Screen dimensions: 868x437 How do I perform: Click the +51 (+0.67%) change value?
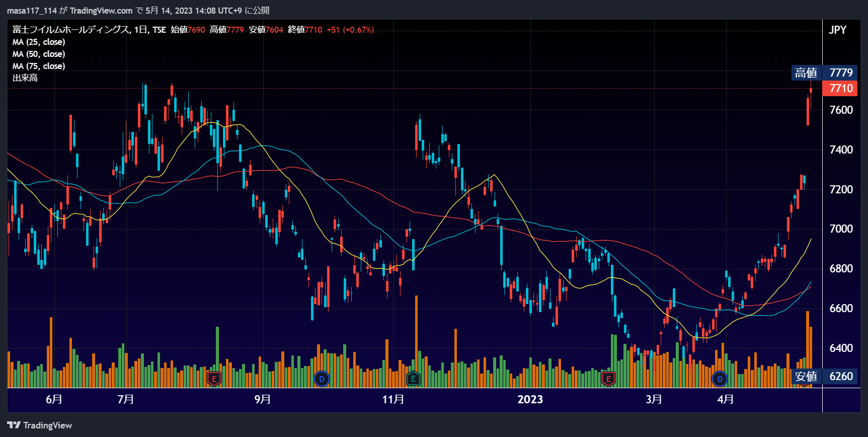(x=350, y=30)
